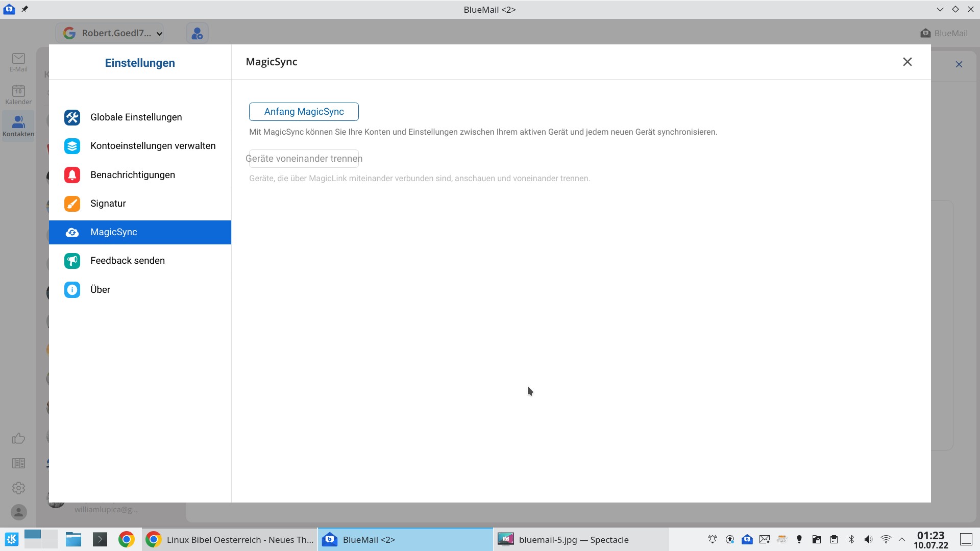This screenshot has width=980, height=551.
Task: Select Feedback senden entry
Action: point(140,261)
